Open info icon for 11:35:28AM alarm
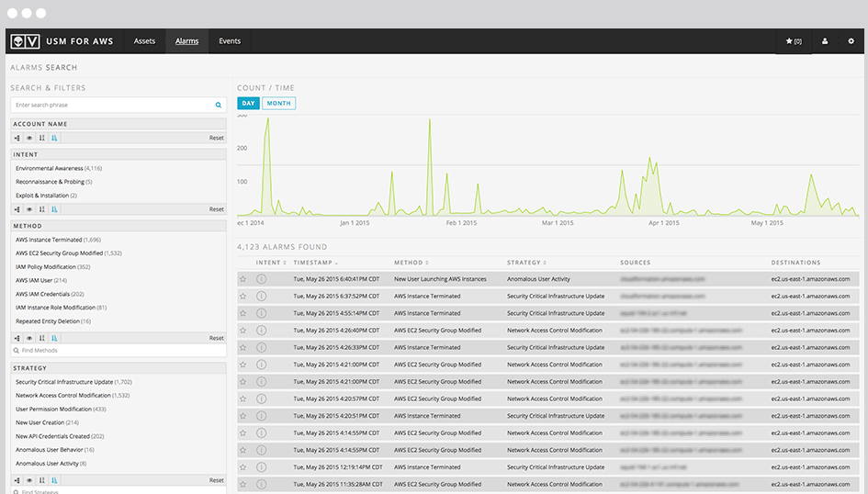This screenshot has height=494, width=868. point(261,485)
